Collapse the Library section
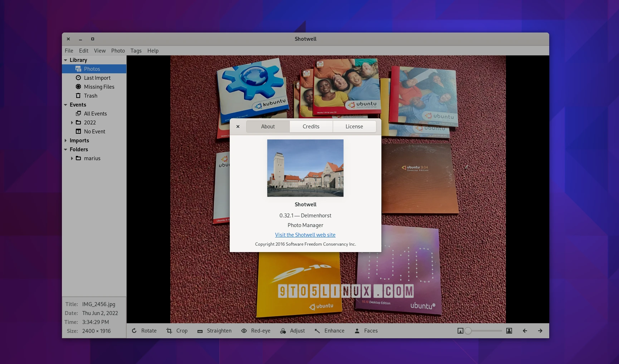The height and width of the screenshot is (364, 619). click(x=65, y=60)
